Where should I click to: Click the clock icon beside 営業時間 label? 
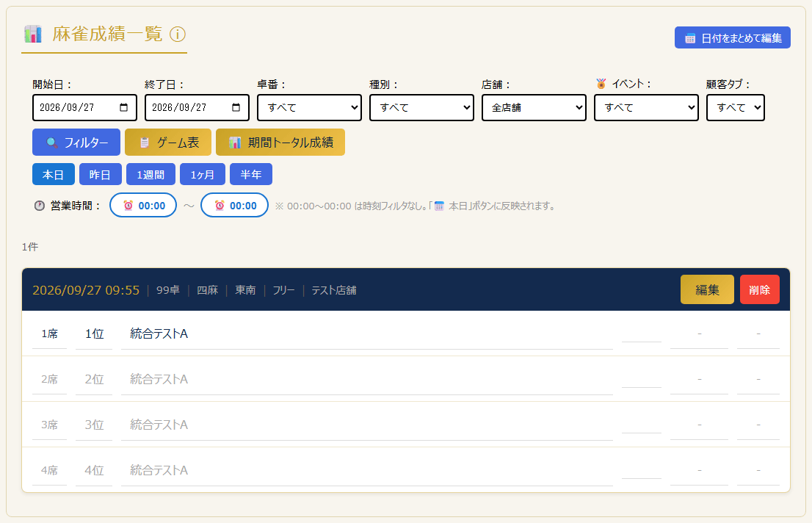click(x=40, y=206)
